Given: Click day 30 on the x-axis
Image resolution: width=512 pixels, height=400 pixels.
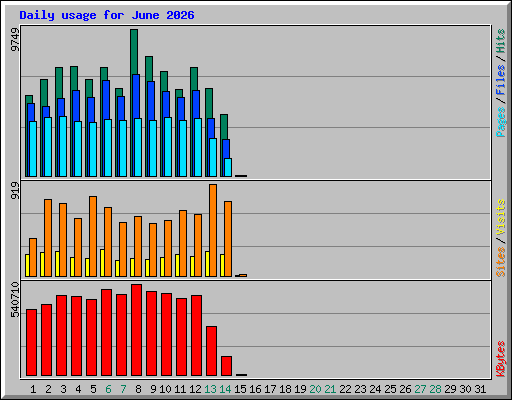Looking at the screenshot, I should 465,389.
